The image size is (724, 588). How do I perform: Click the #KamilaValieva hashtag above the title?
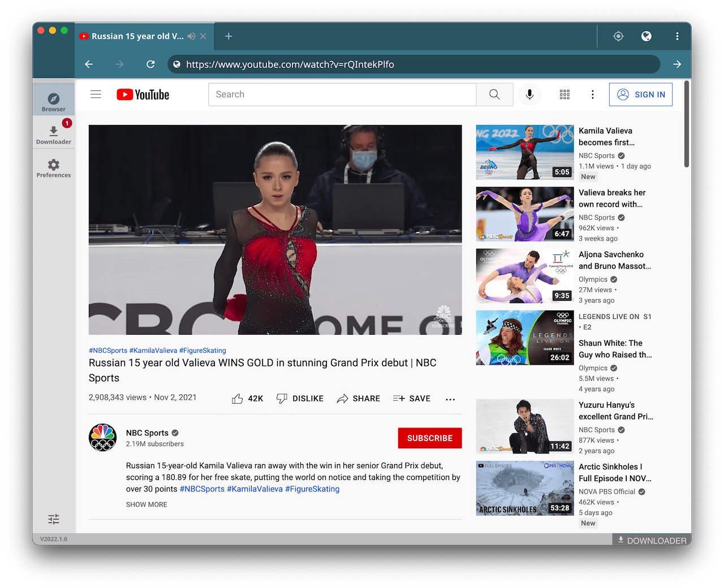(153, 351)
